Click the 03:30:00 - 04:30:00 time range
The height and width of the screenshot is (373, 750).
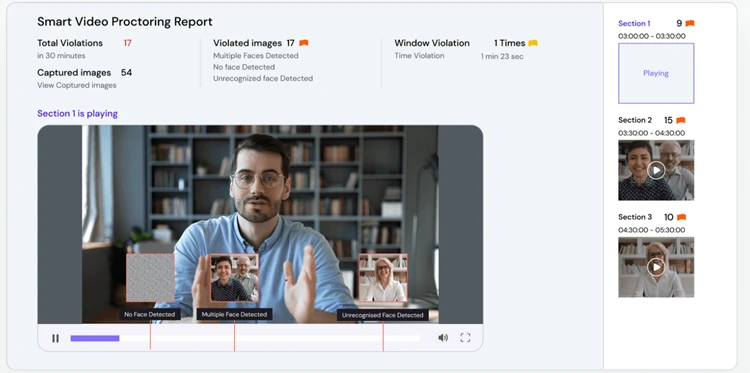click(651, 133)
